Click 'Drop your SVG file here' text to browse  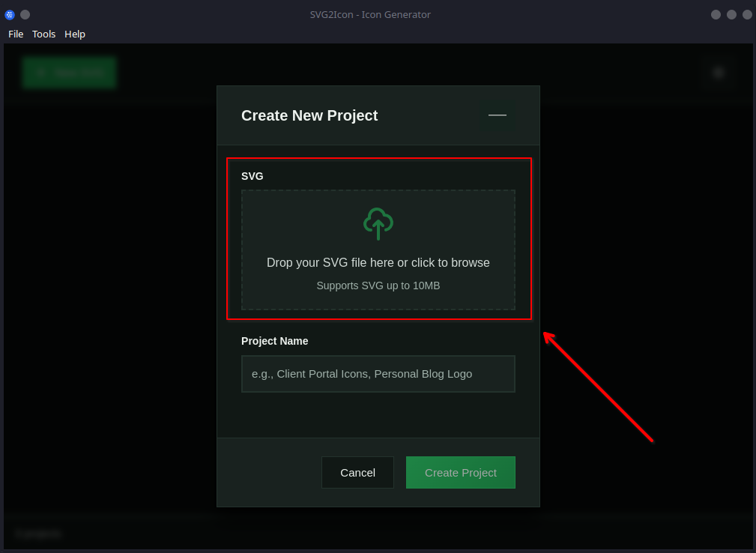[378, 263]
